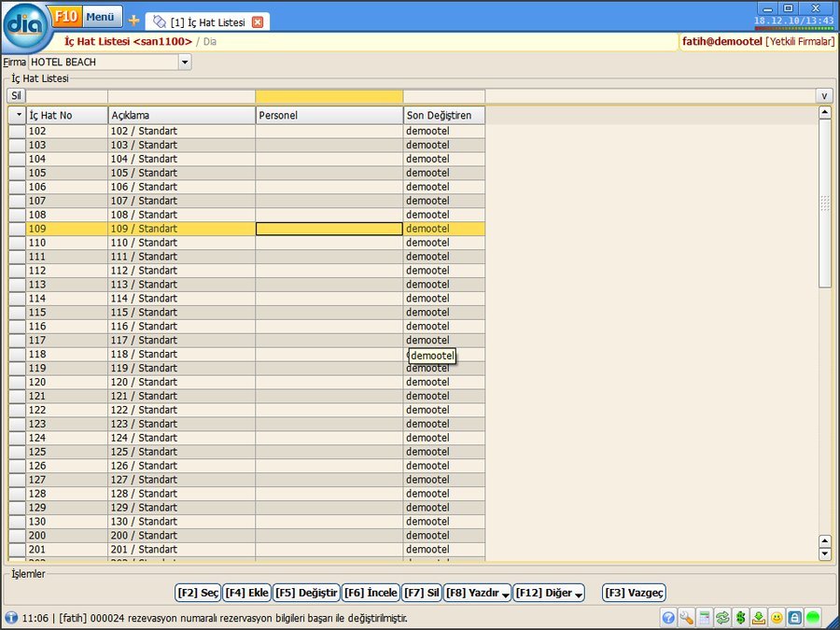Click the highlighted Personel filter field
The height and width of the screenshot is (630, 840).
click(329, 96)
